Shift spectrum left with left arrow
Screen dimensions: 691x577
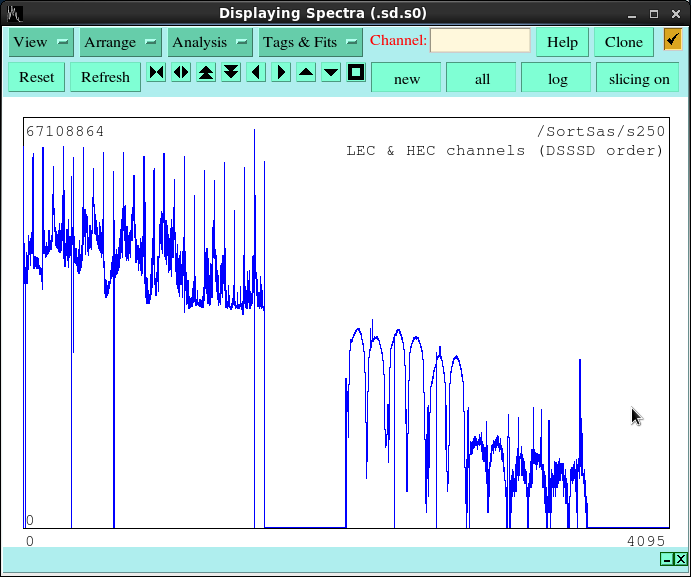point(256,72)
